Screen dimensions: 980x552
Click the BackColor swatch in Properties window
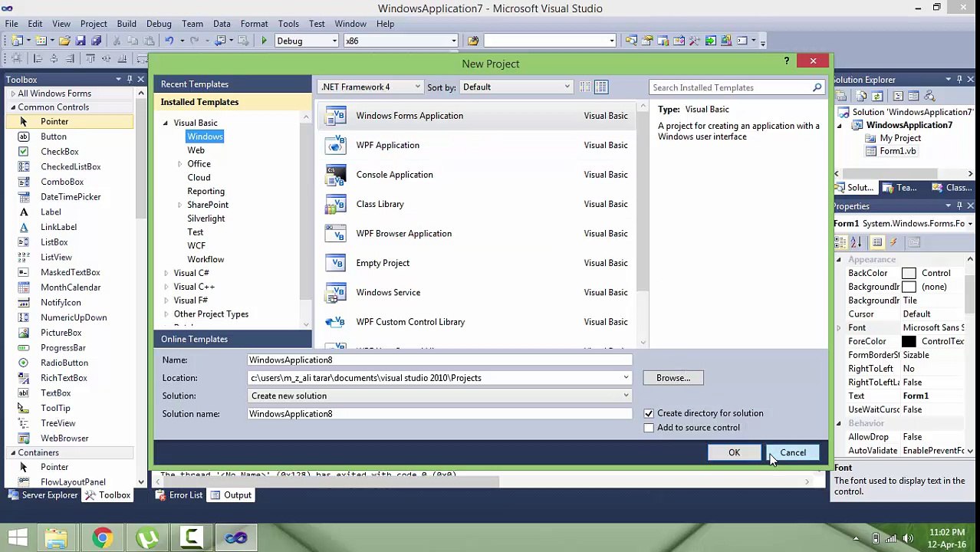click(x=909, y=273)
